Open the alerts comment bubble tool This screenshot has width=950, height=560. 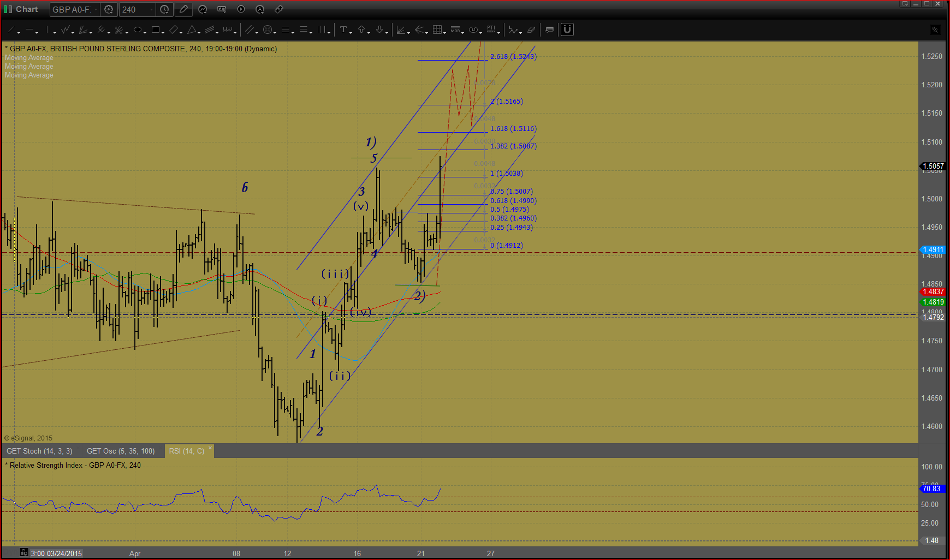coord(549,29)
